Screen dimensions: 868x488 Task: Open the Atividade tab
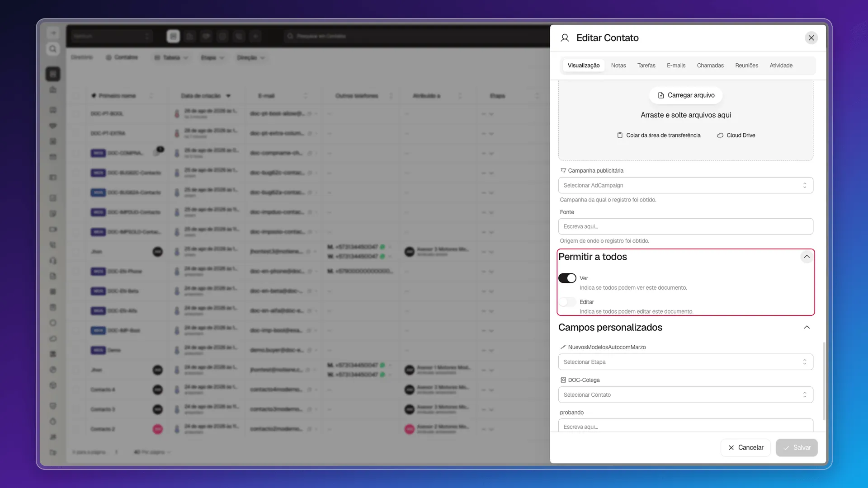tap(781, 66)
